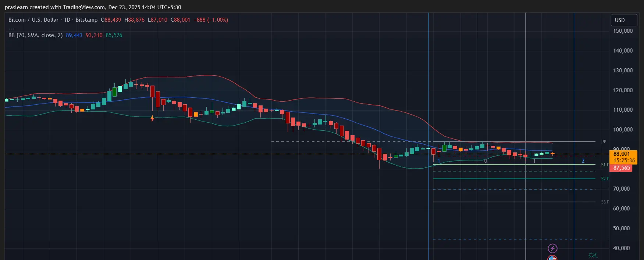Click the S3 pivot level label

click(x=605, y=202)
